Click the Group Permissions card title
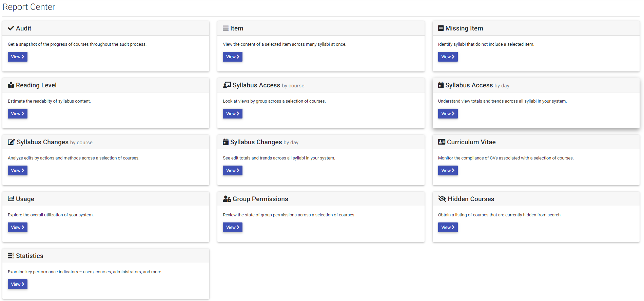This screenshot has width=644, height=301. click(260, 199)
